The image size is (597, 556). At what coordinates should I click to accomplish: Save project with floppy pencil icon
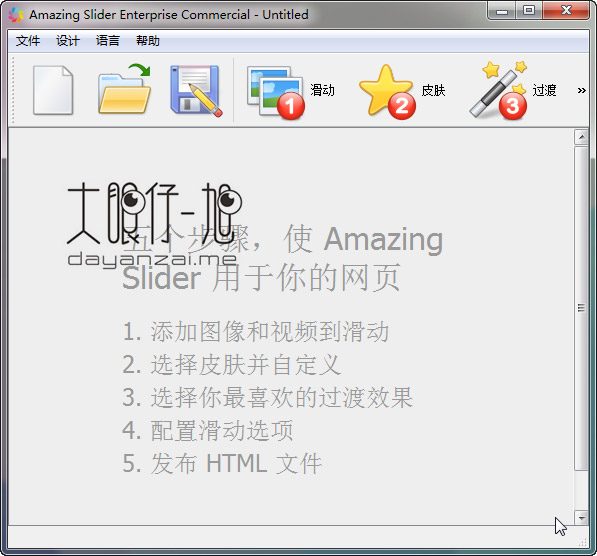pyautogui.click(x=196, y=91)
